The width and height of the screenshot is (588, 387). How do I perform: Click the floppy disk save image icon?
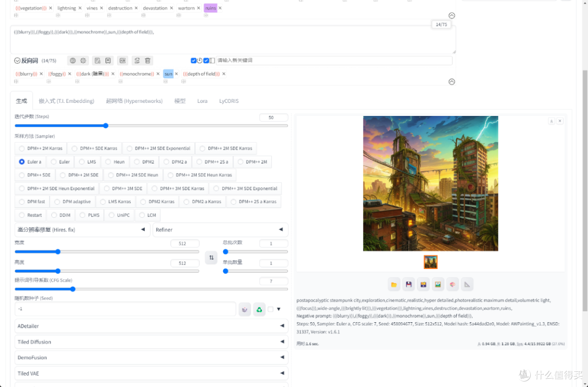[x=409, y=285]
